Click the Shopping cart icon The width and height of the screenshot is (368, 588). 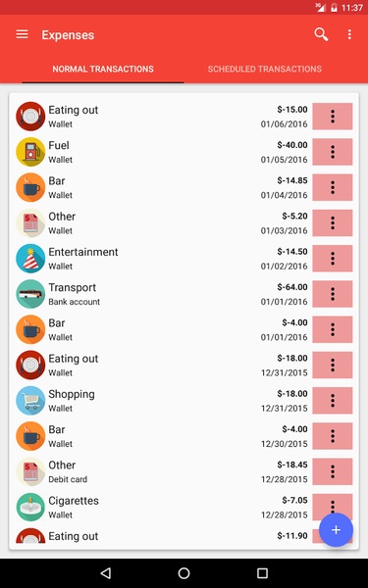click(x=30, y=401)
